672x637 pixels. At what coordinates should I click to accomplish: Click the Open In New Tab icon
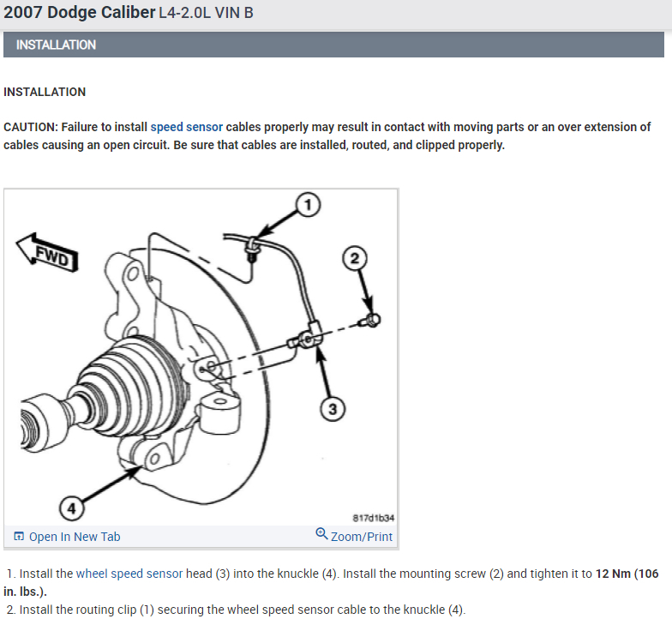[19, 537]
